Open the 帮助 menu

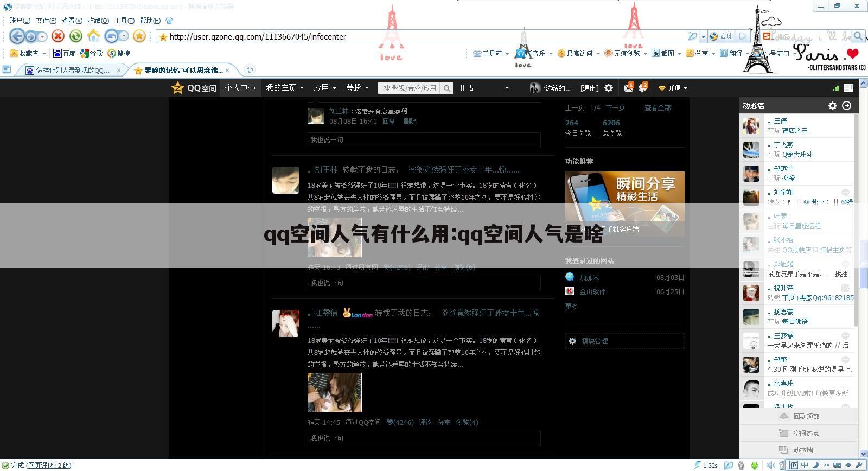click(150, 21)
